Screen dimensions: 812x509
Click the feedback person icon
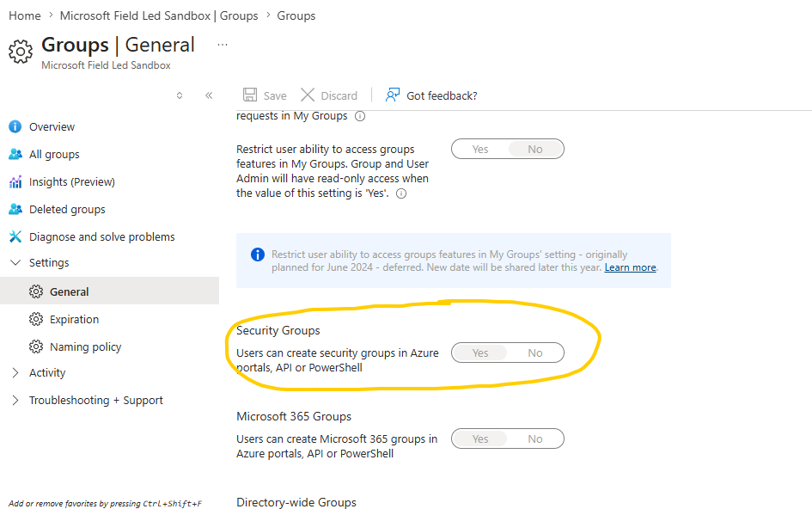pos(393,95)
